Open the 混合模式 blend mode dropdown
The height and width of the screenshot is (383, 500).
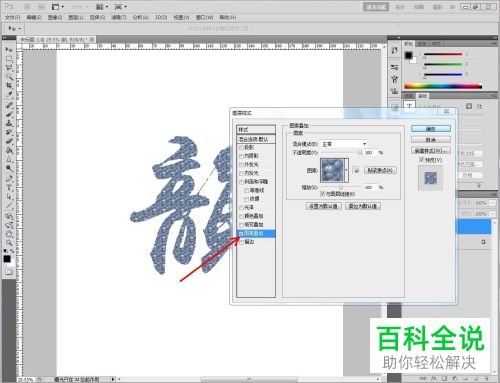pyautogui.click(x=344, y=144)
